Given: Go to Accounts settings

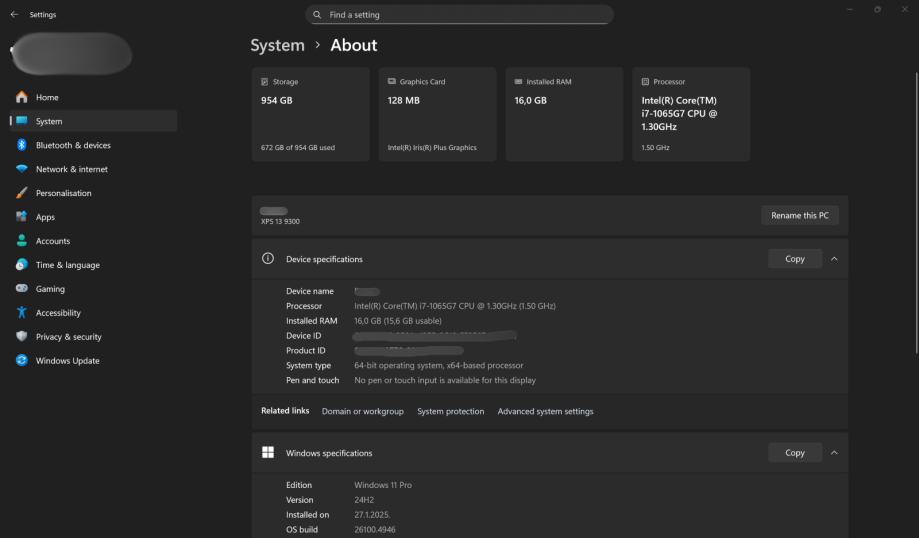Looking at the screenshot, I should 52,241.
